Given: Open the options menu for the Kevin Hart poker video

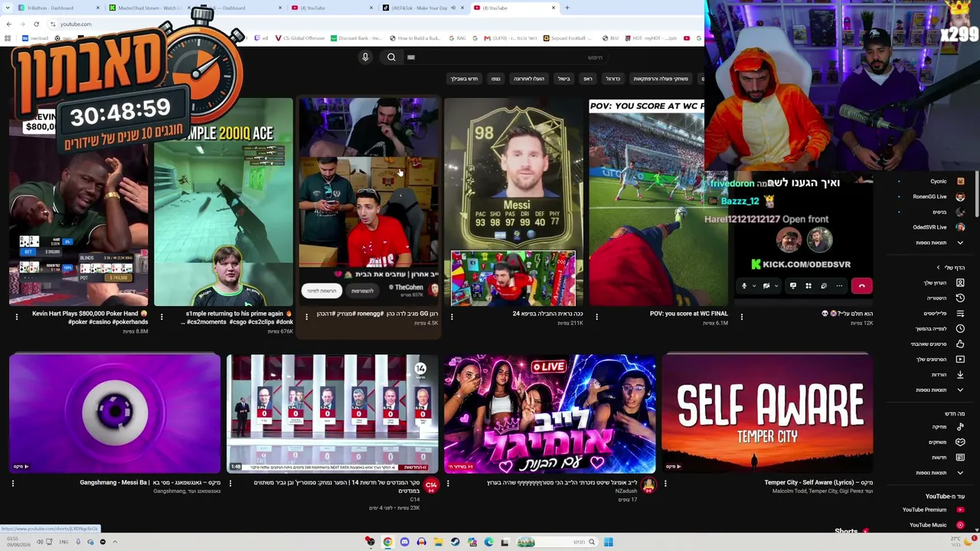Looking at the screenshot, I should tap(17, 316).
